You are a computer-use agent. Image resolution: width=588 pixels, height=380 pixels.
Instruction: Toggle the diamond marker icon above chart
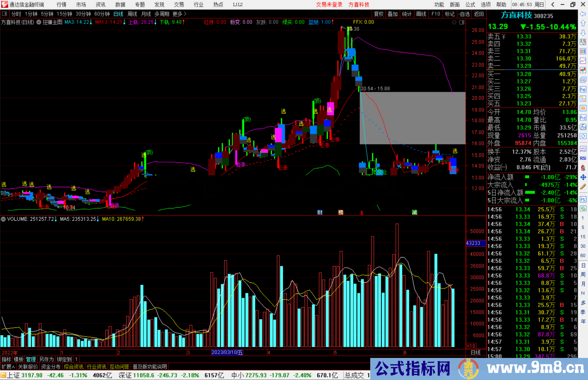pyautogui.click(x=454, y=22)
